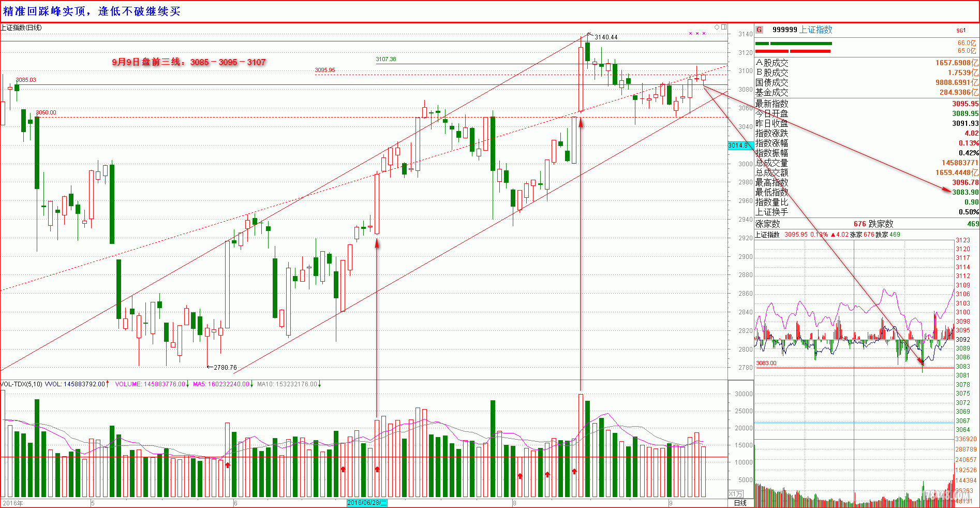The height and width of the screenshot is (508, 980).
Task: Click the 65.0亿 red bar value
Action: (x=967, y=50)
